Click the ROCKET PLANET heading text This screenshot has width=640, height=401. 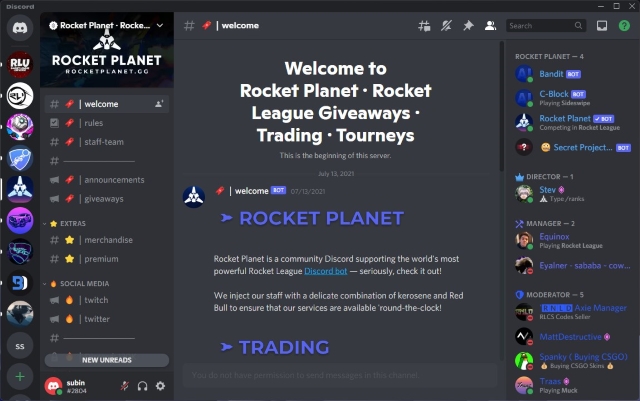(x=321, y=218)
